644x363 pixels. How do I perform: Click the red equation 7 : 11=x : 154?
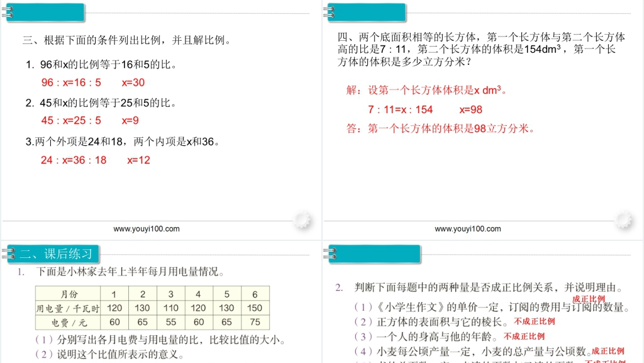(401, 109)
